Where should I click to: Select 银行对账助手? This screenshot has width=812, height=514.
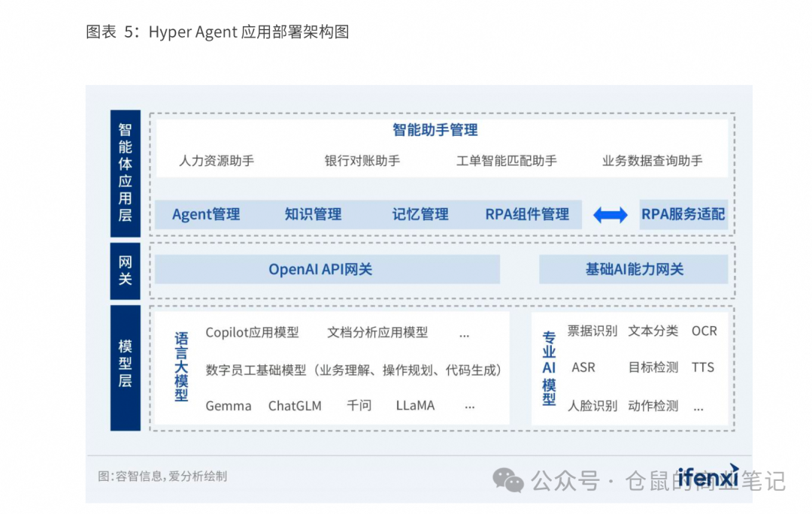362,161
